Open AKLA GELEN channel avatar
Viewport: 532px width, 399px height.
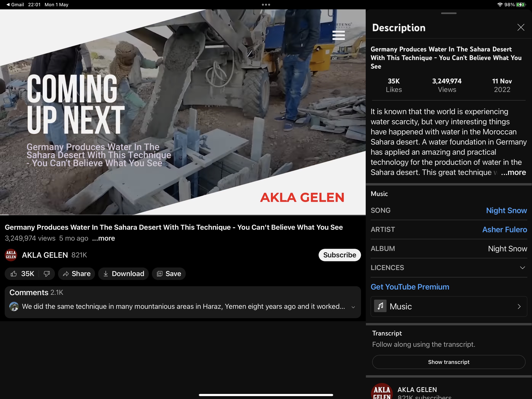11,255
